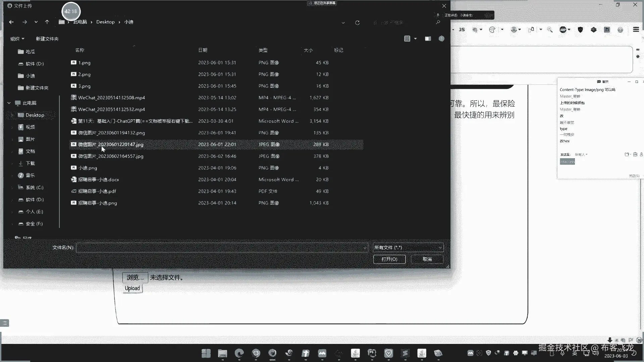Viewport: 644px width, 362px height.
Task: Expand the 此电脑 tree node
Action: point(9,103)
